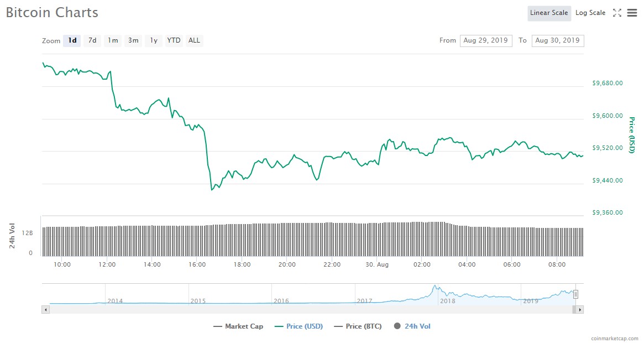Click the $9,440.00 price axis label
The width and height of the screenshot is (644, 343).
608,180
